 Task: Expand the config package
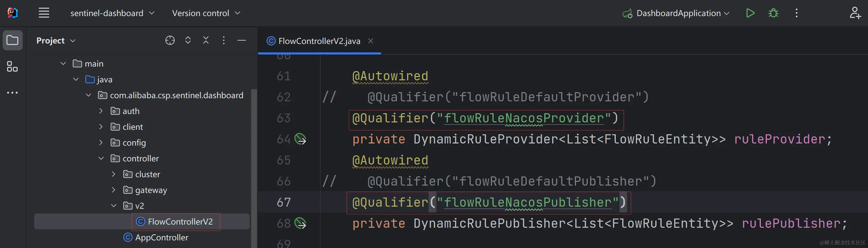point(101,143)
